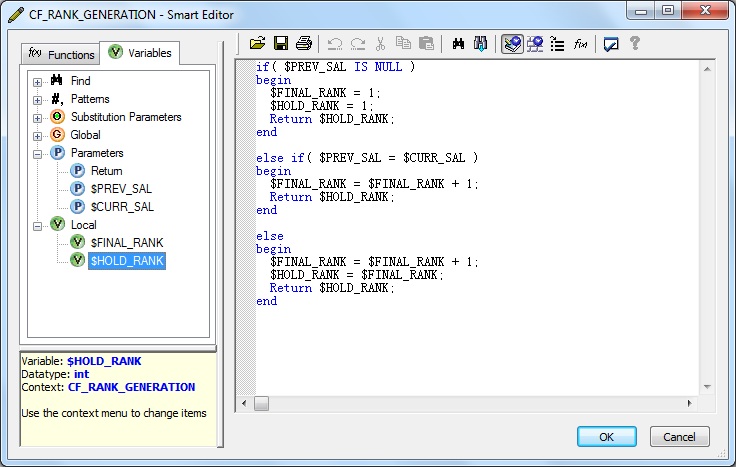Click the horizontal scrollbar left arrow
This screenshot has height=467, width=736.
coord(244,403)
